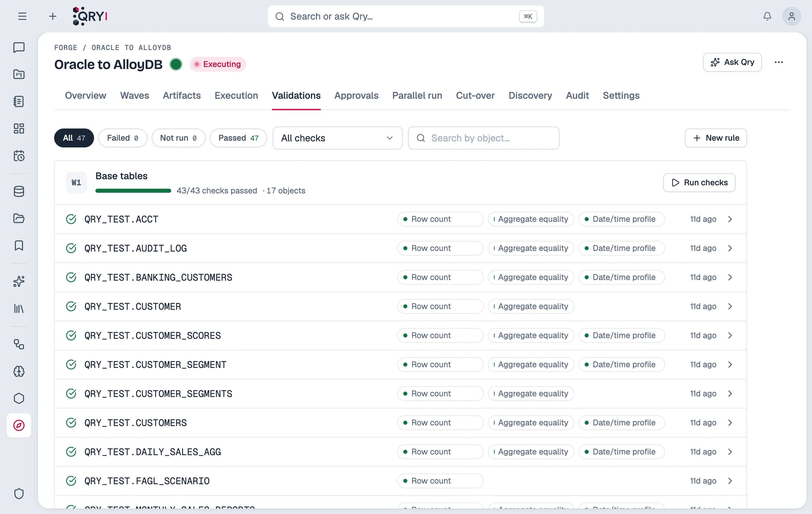Filter by All 47 checks

click(74, 138)
